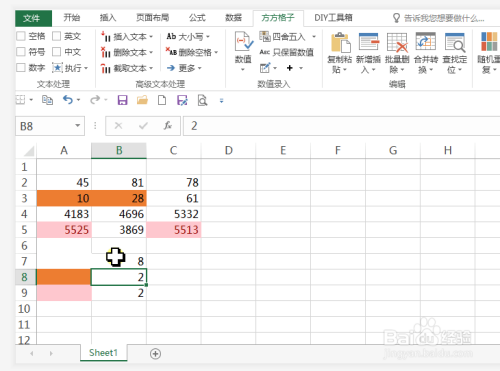Open the 大小写 case menu
Viewport: 500px width, 371px height.
point(188,36)
